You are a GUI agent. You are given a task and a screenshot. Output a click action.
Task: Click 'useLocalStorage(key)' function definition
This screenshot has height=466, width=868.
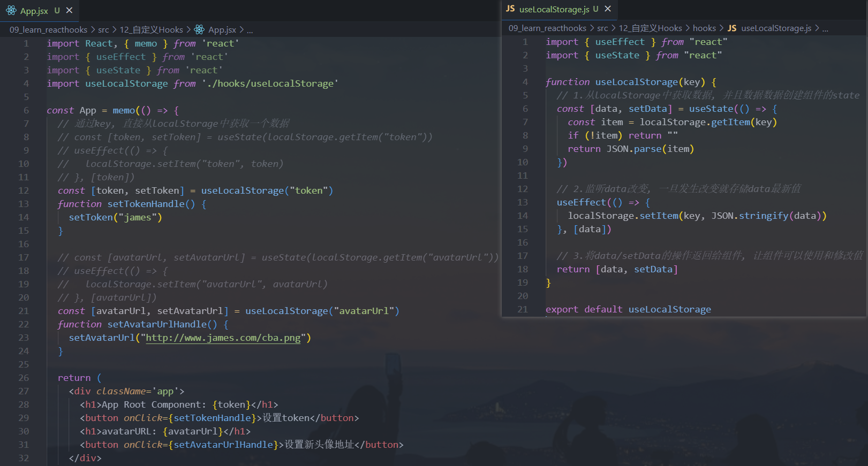pyautogui.click(x=650, y=82)
